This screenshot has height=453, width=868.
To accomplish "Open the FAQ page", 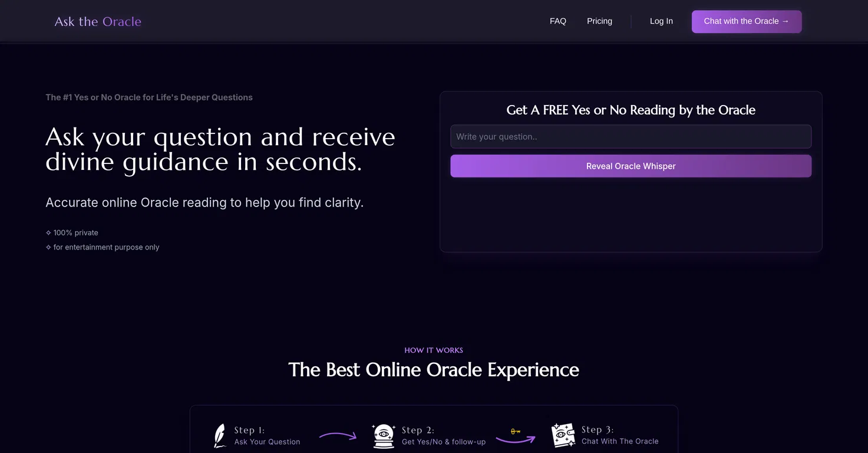I will (558, 21).
